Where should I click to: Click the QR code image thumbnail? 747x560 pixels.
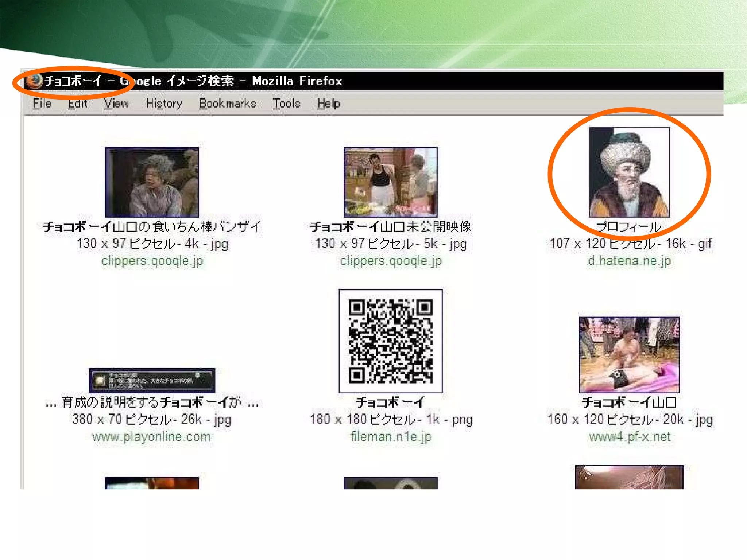tap(390, 341)
